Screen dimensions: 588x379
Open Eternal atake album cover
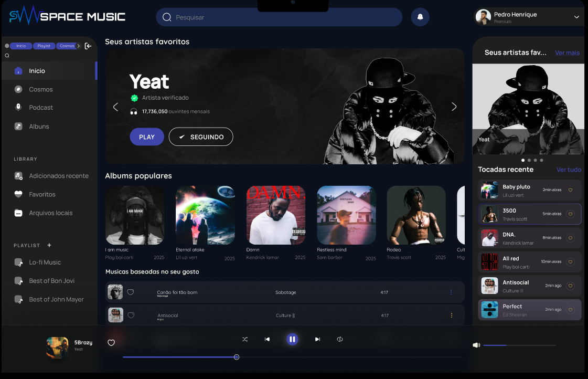pyautogui.click(x=205, y=215)
